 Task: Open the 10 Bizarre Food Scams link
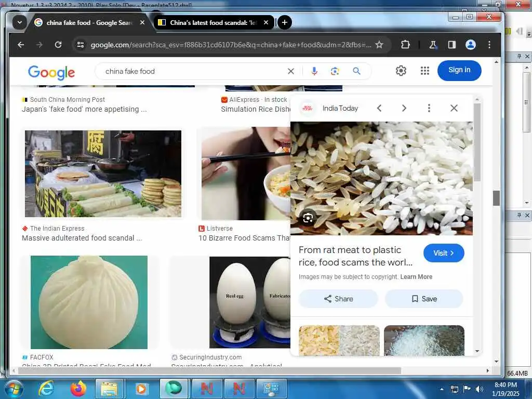click(244, 238)
